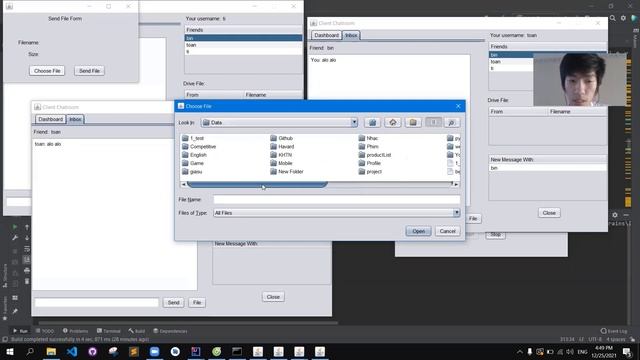Image resolution: width=640 pixels, height=360 pixels.
Task: Click From column header in right Drive File table
Action: coord(518,111)
